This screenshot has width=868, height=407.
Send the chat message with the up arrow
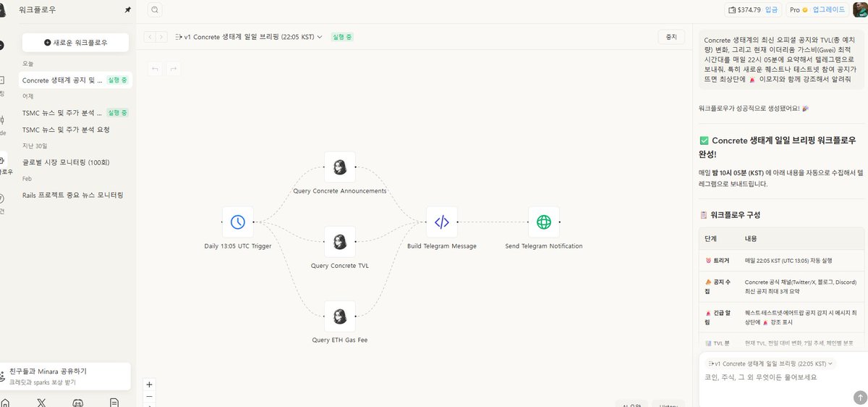(859, 397)
